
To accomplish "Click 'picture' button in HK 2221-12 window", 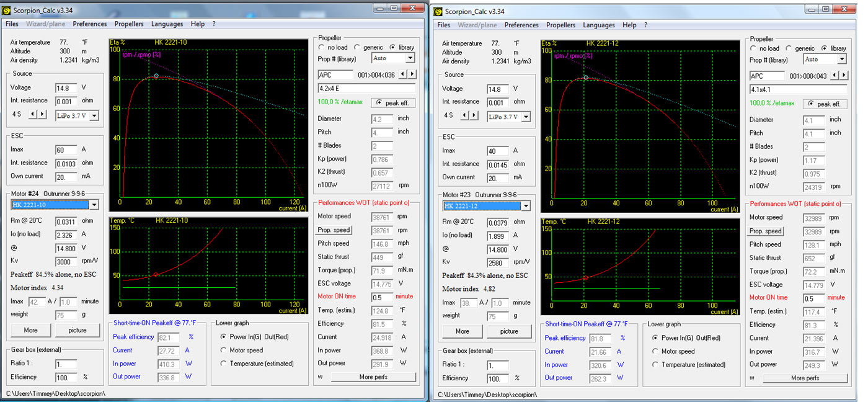I will (510, 331).
